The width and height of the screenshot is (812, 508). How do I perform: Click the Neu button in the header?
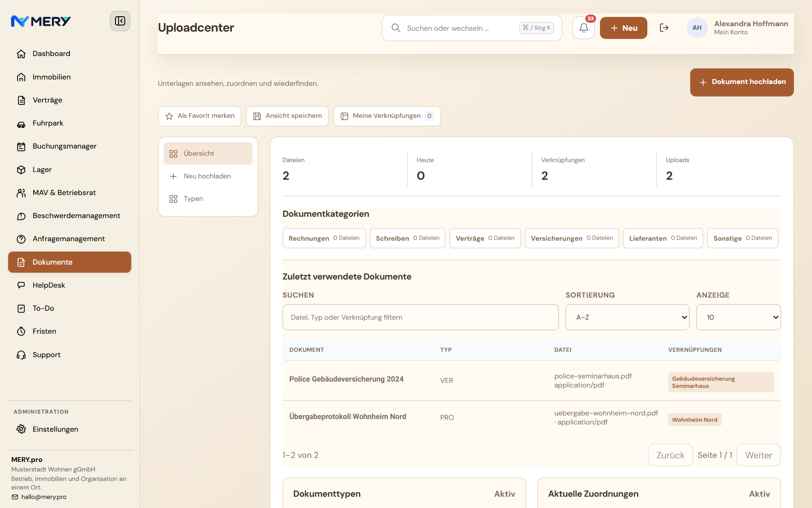click(x=623, y=28)
